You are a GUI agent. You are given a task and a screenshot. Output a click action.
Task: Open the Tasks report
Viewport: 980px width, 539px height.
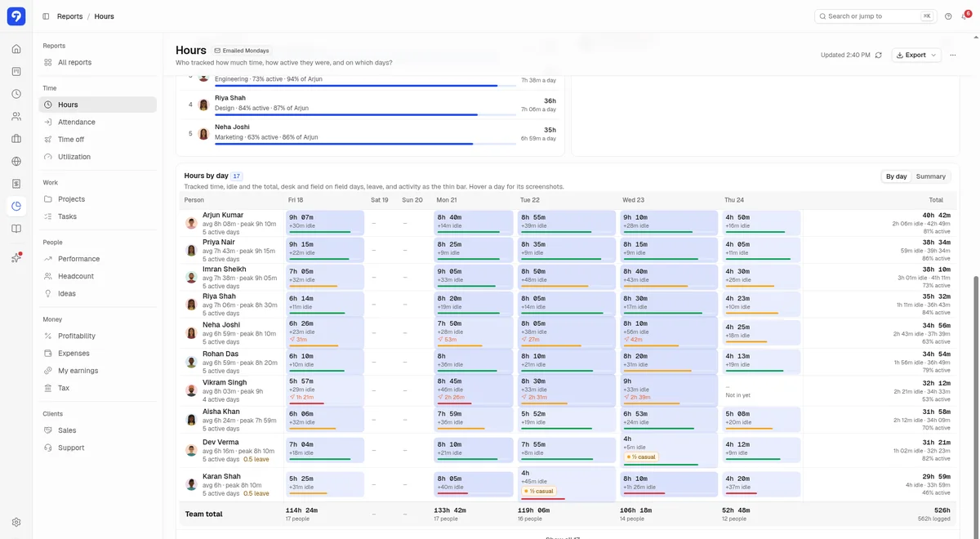click(97, 216)
